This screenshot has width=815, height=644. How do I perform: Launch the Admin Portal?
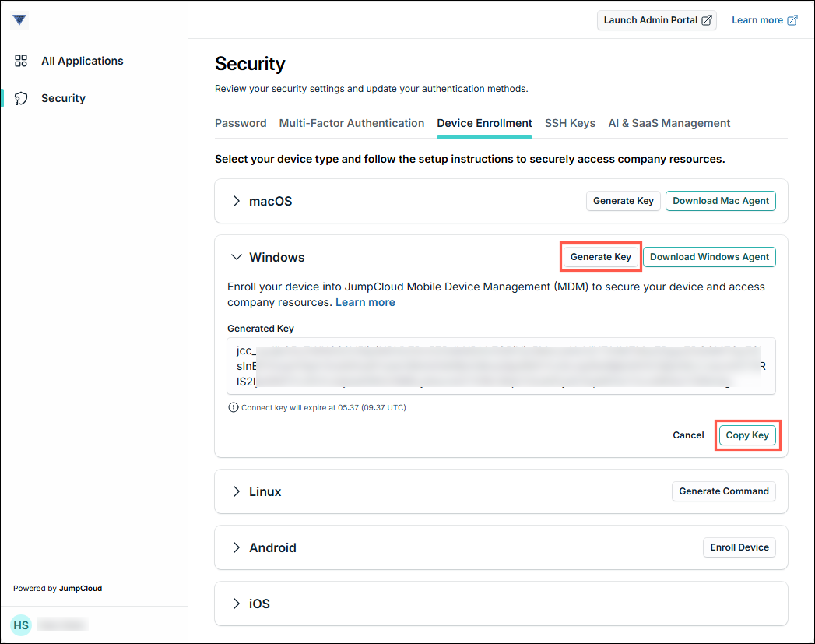657,20
